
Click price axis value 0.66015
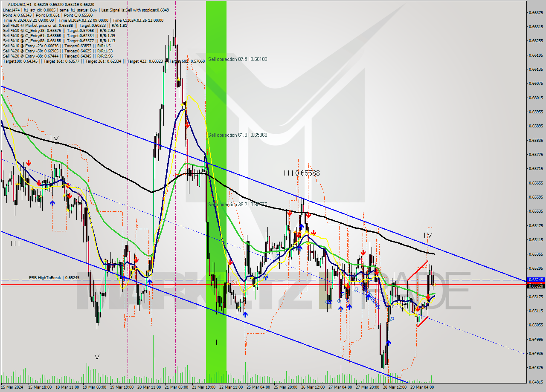click(x=536, y=98)
